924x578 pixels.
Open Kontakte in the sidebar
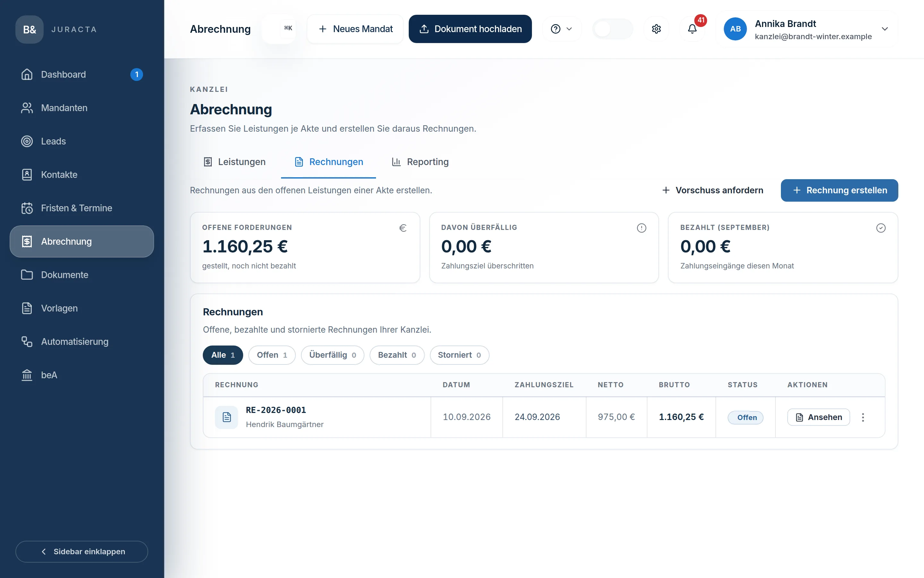(82, 175)
